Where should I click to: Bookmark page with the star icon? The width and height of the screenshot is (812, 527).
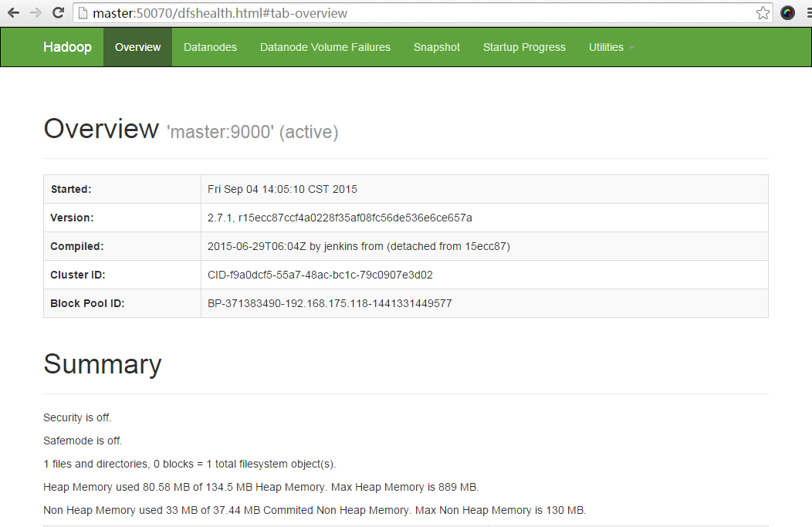click(763, 13)
